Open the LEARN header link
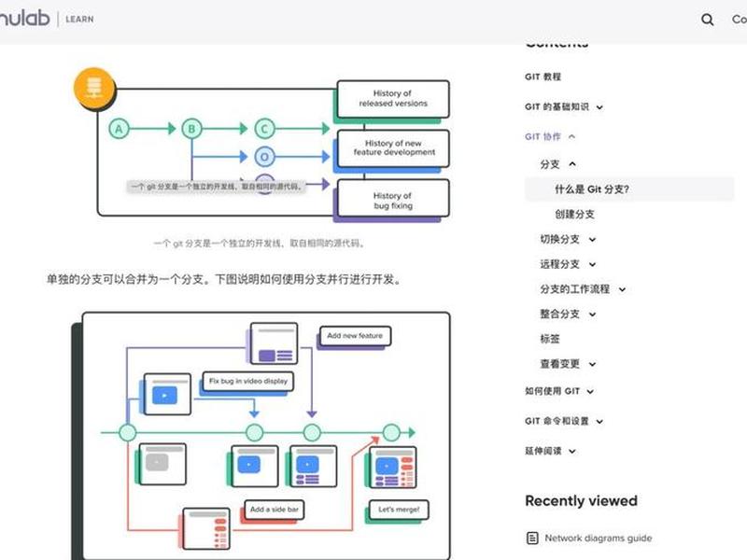The image size is (747, 560). tap(79, 20)
